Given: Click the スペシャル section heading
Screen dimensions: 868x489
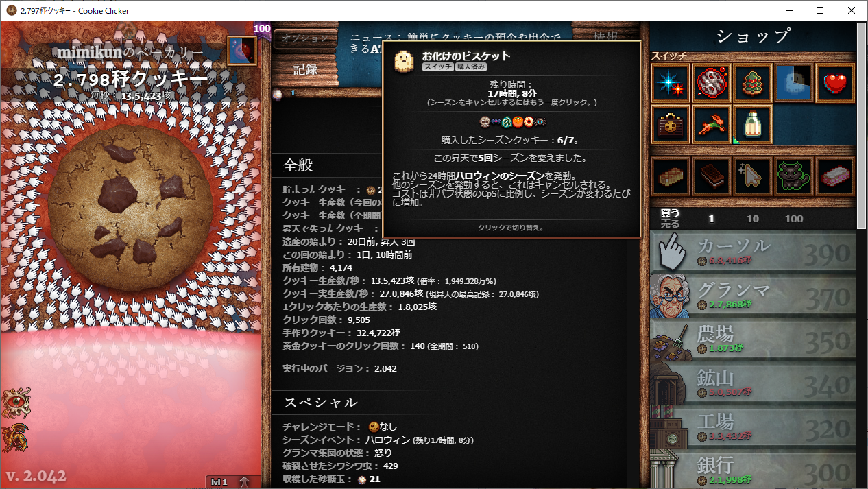Looking at the screenshot, I should (x=321, y=402).
